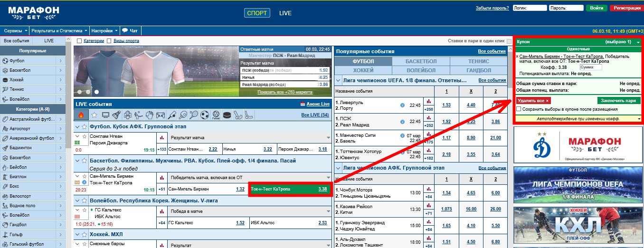Favorite the Хоккей. МХЛ league star

[84, 234]
